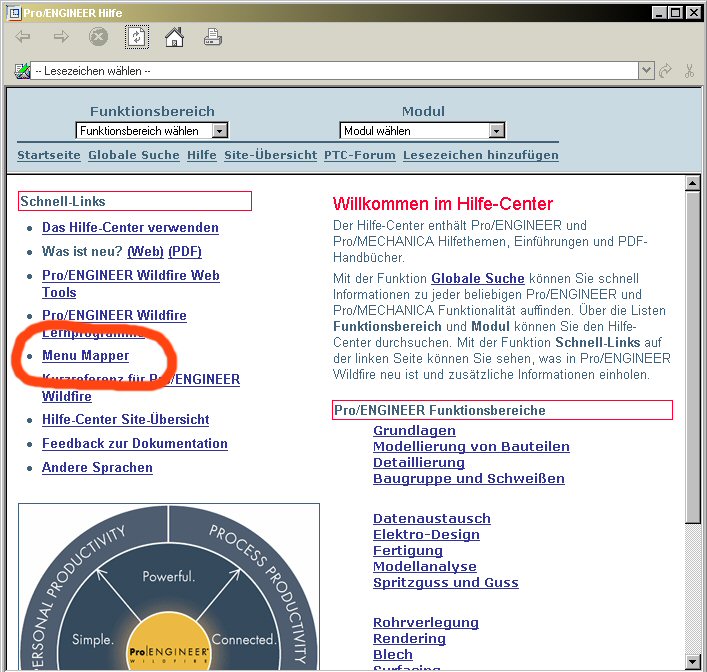Open Pro/ENGINEER Wildfire Web Tools link

(x=131, y=284)
